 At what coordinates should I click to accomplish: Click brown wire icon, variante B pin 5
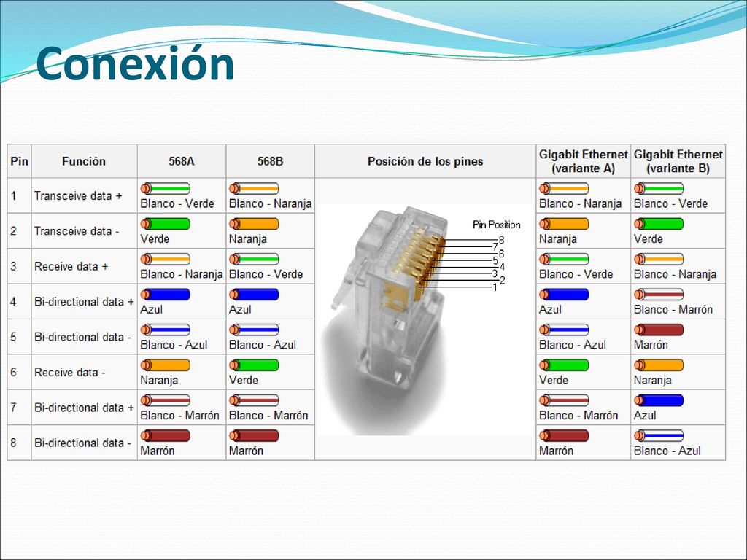click(x=659, y=330)
